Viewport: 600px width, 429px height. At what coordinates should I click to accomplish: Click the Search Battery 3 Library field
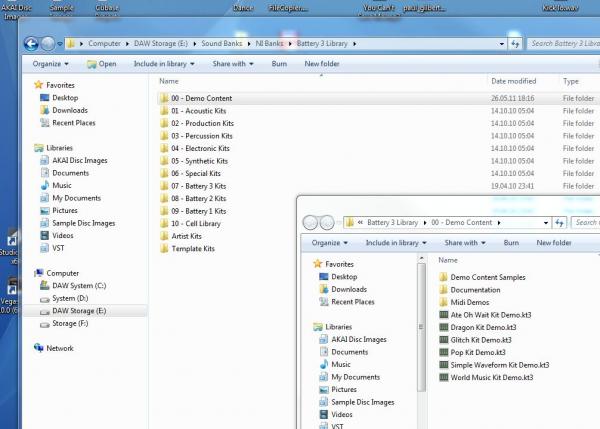pyautogui.click(x=562, y=44)
